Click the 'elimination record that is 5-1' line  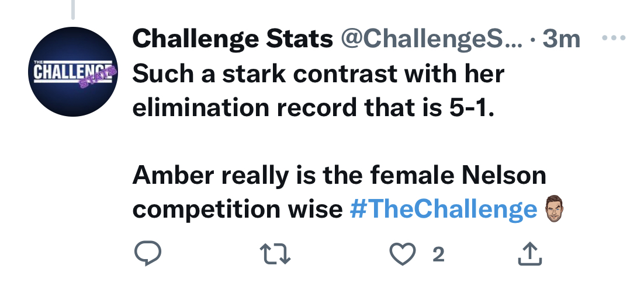[313, 107]
